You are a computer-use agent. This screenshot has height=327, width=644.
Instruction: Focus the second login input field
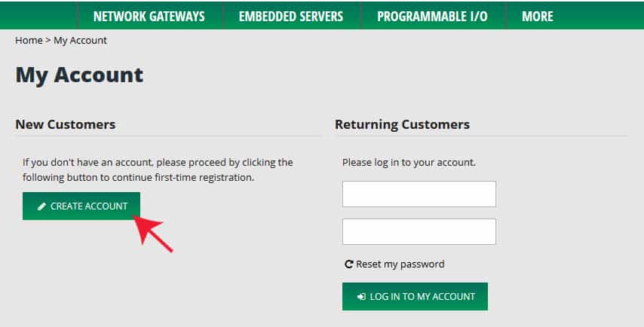point(419,232)
